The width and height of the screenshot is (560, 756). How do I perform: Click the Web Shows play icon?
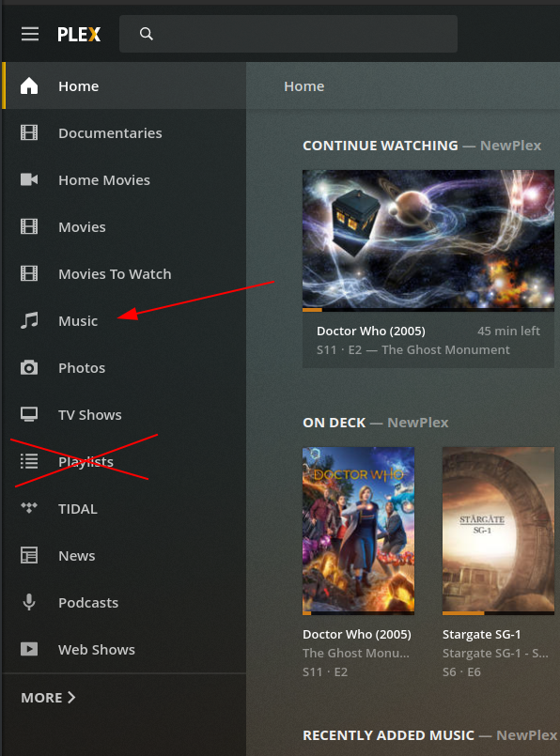point(29,649)
